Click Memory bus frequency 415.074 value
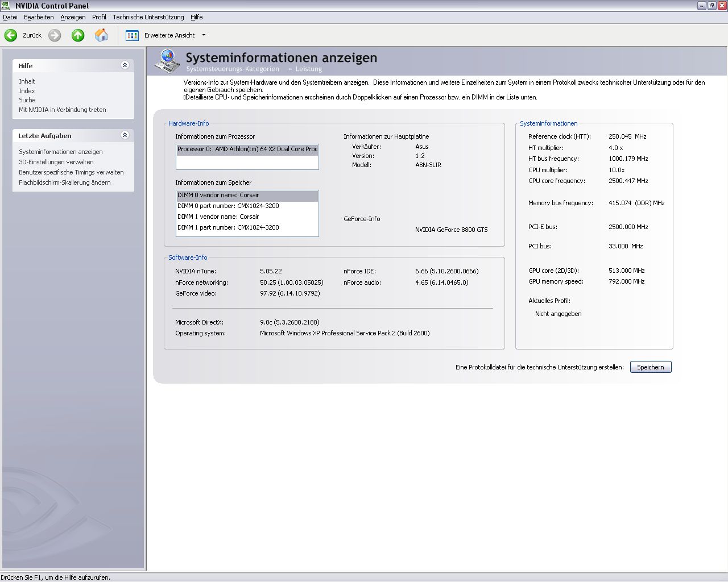This screenshot has width=728, height=582. pos(636,203)
